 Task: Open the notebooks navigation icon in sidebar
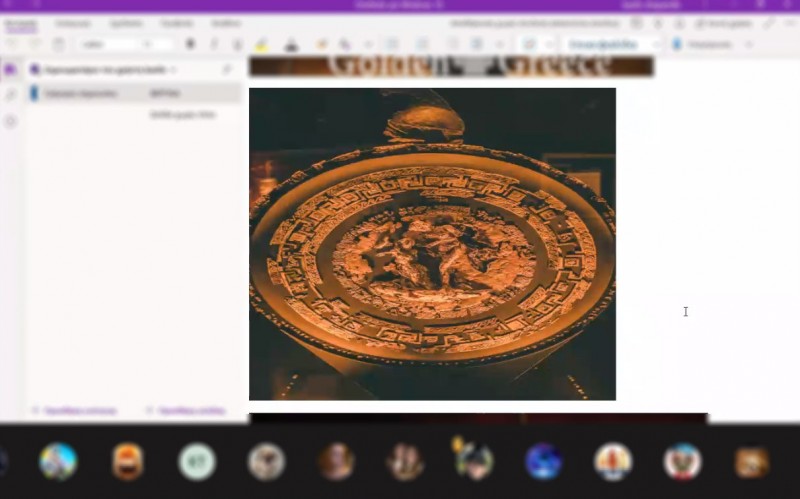pyautogui.click(x=10, y=69)
